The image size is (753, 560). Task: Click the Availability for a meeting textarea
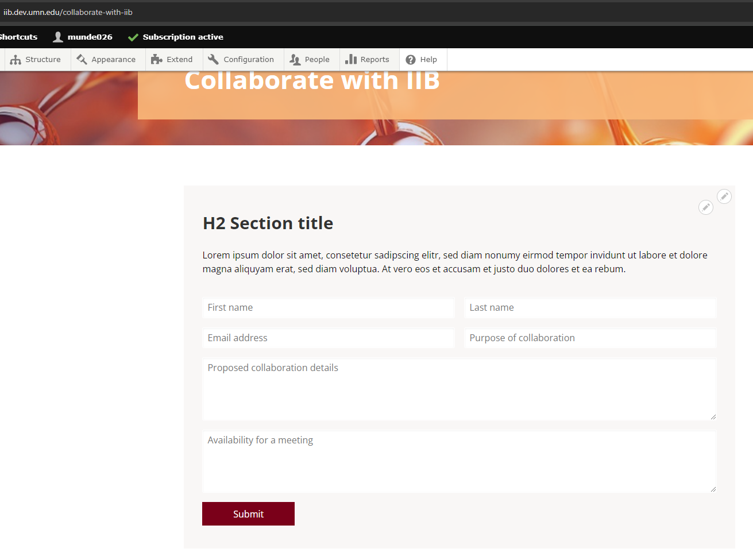point(459,462)
